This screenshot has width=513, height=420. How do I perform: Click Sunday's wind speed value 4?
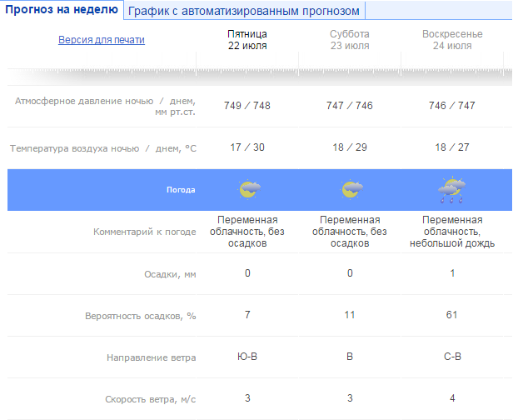[452, 397]
